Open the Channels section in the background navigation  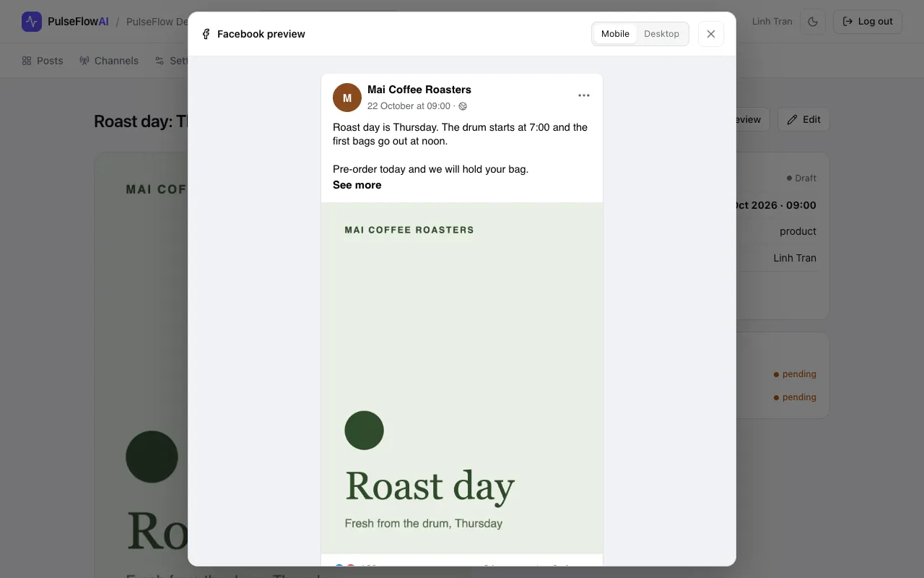click(x=109, y=61)
